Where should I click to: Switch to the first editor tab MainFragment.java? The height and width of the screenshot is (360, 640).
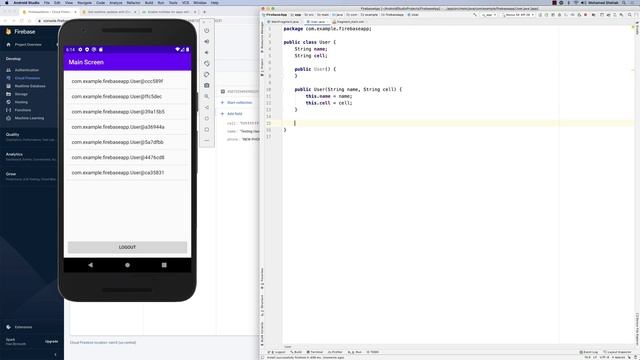[284, 22]
